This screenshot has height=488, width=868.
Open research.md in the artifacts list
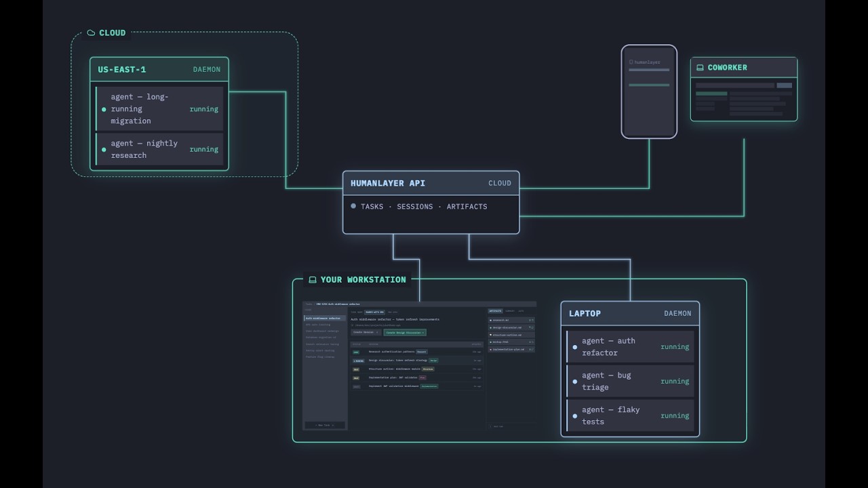511,320
